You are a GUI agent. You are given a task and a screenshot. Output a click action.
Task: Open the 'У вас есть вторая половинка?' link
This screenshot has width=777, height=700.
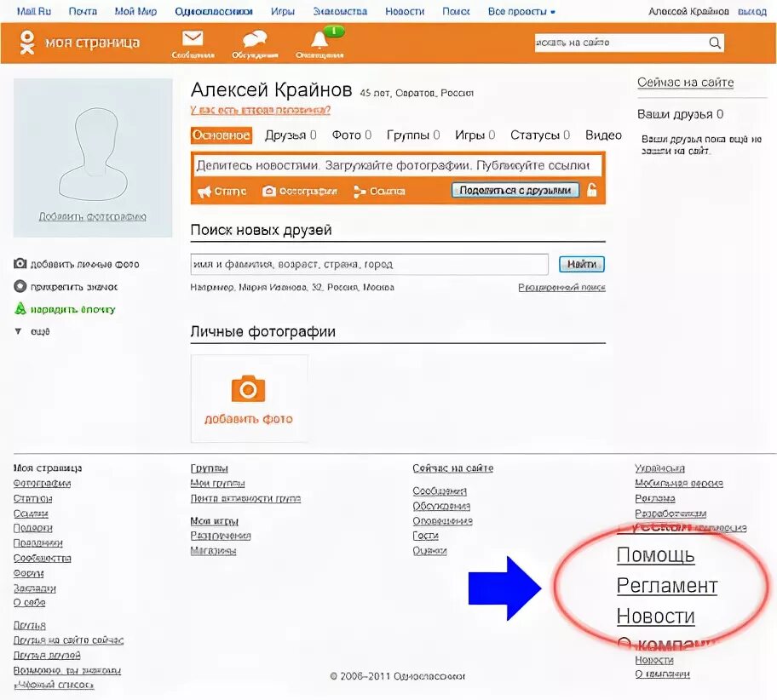(x=260, y=110)
